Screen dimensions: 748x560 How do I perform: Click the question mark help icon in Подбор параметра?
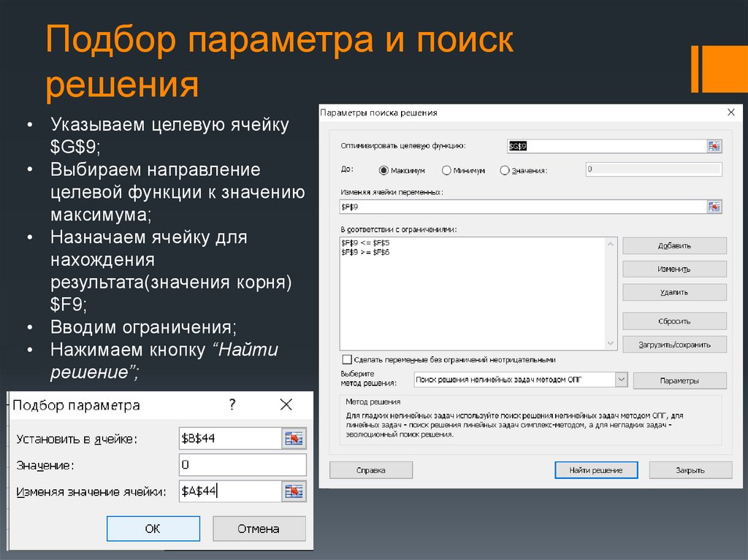point(232,404)
